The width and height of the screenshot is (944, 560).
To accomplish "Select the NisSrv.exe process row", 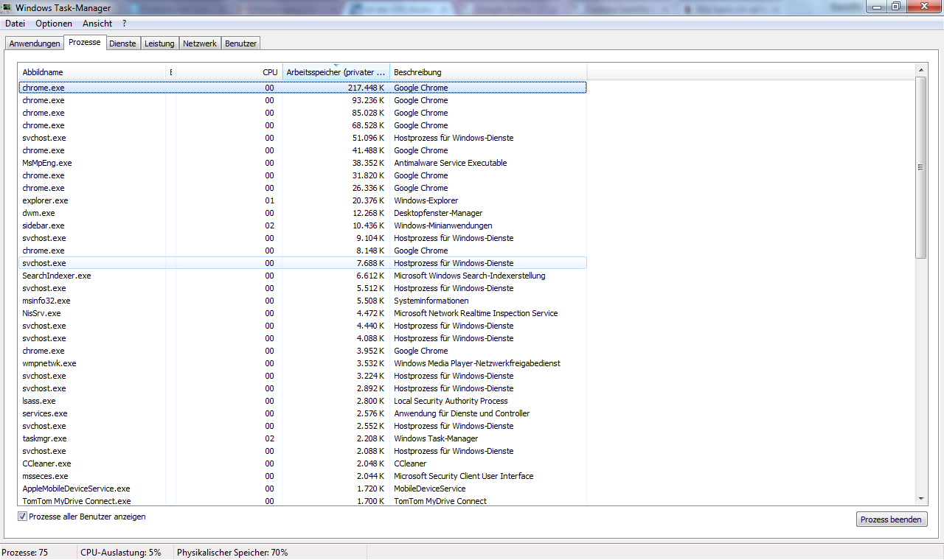I will [x=302, y=313].
